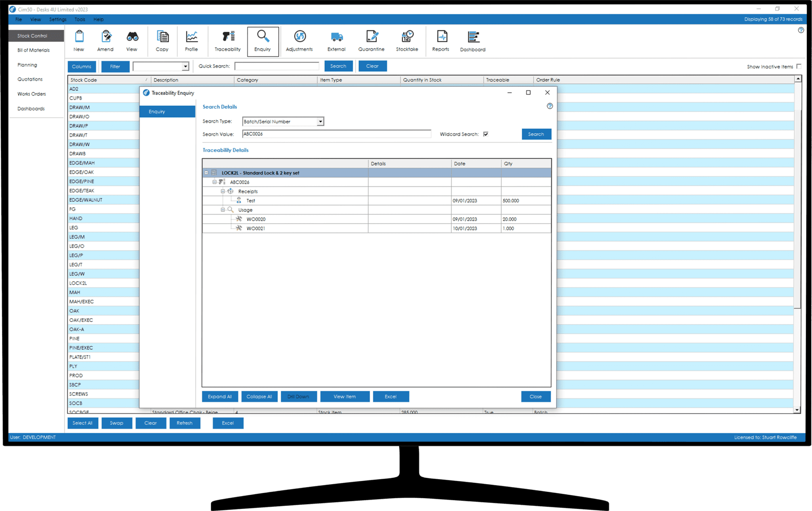The width and height of the screenshot is (812, 511).
Task: Create a new stock item with New icon
Action: (x=79, y=40)
